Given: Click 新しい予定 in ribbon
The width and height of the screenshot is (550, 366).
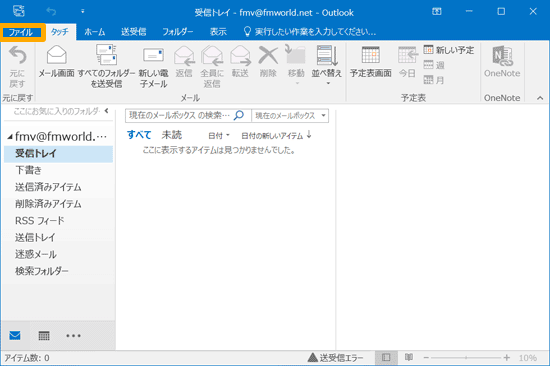Looking at the screenshot, I should click(449, 50).
